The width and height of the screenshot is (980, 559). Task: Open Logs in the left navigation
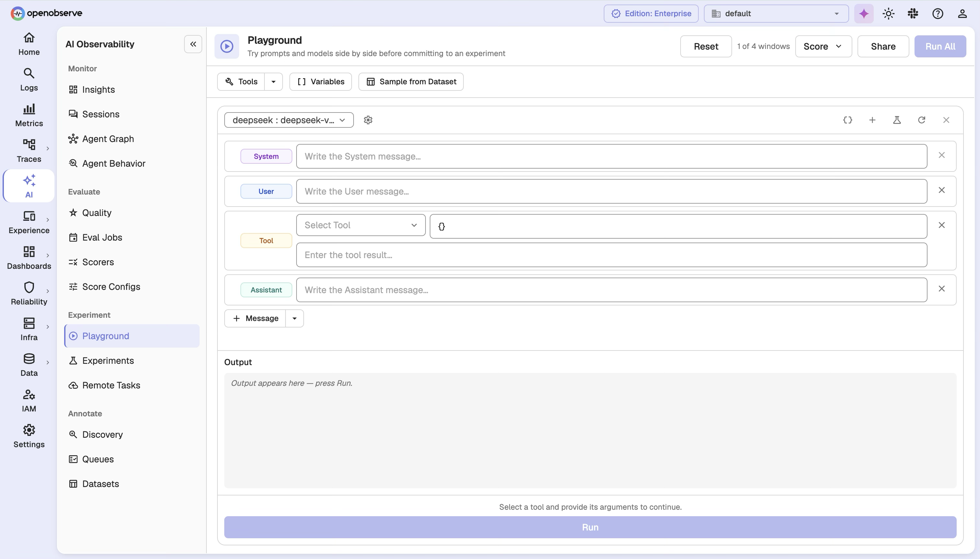(29, 79)
